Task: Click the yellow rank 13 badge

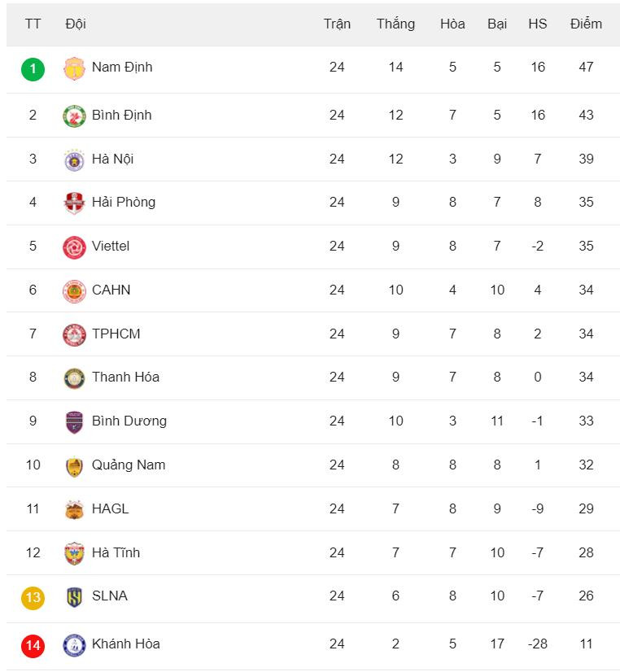Action: [33, 597]
